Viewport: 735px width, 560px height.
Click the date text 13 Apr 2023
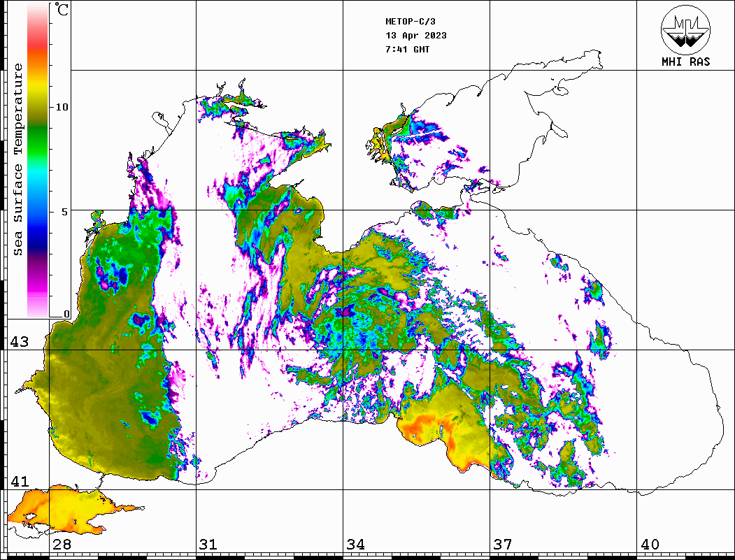(x=416, y=36)
